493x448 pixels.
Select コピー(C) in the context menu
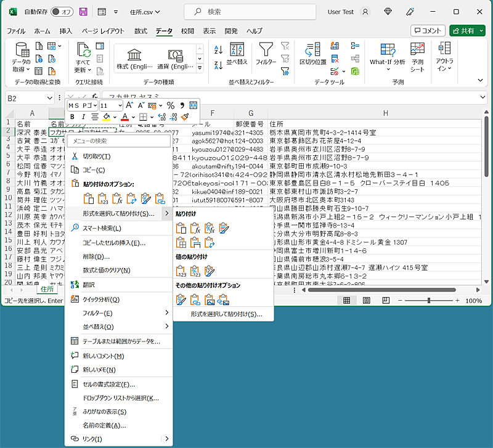118,170
